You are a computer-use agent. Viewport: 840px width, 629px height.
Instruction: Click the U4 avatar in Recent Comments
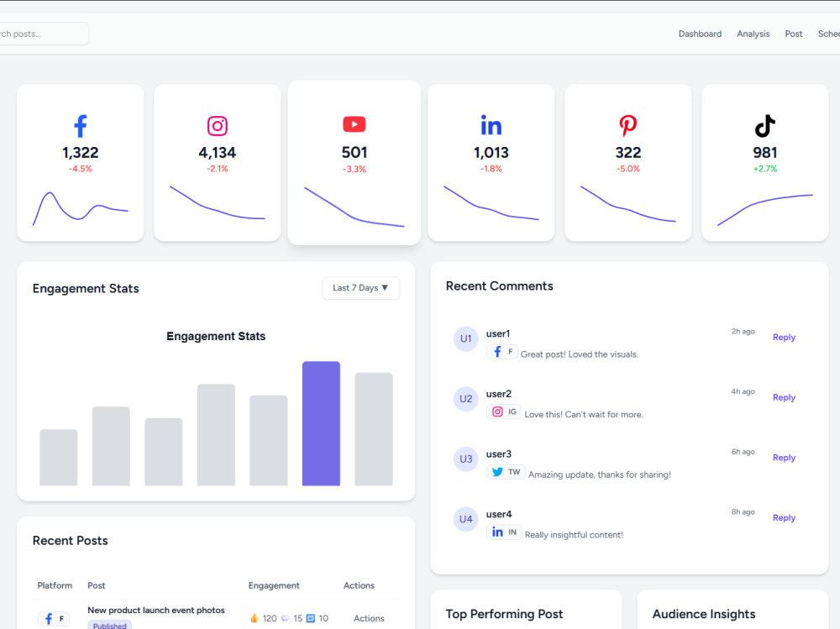pos(465,519)
